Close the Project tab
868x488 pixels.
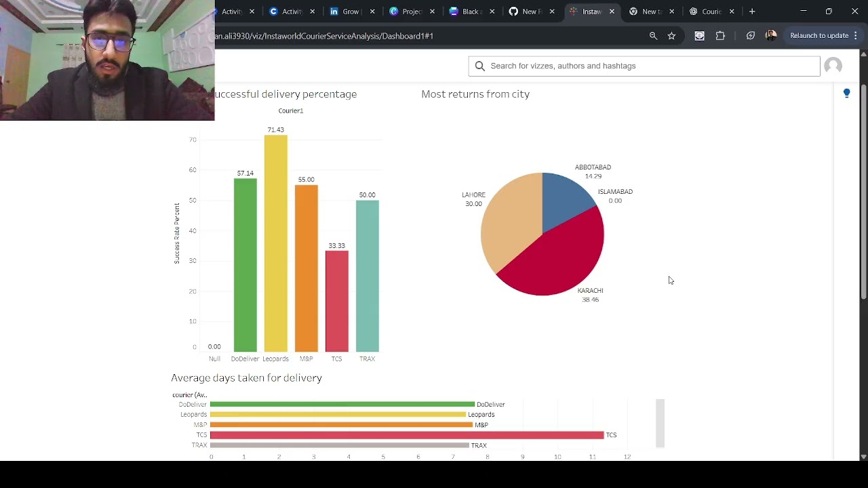click(432, 12)
